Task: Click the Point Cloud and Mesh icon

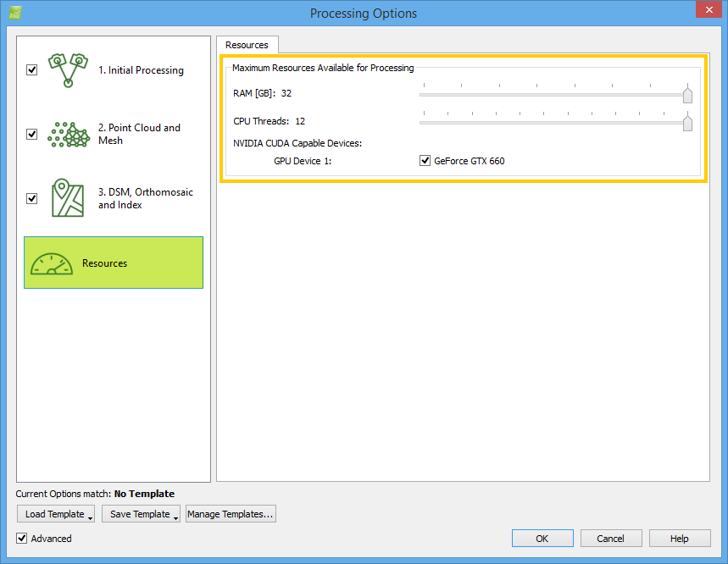Action: pyautogui.click(x=69, y=134)
